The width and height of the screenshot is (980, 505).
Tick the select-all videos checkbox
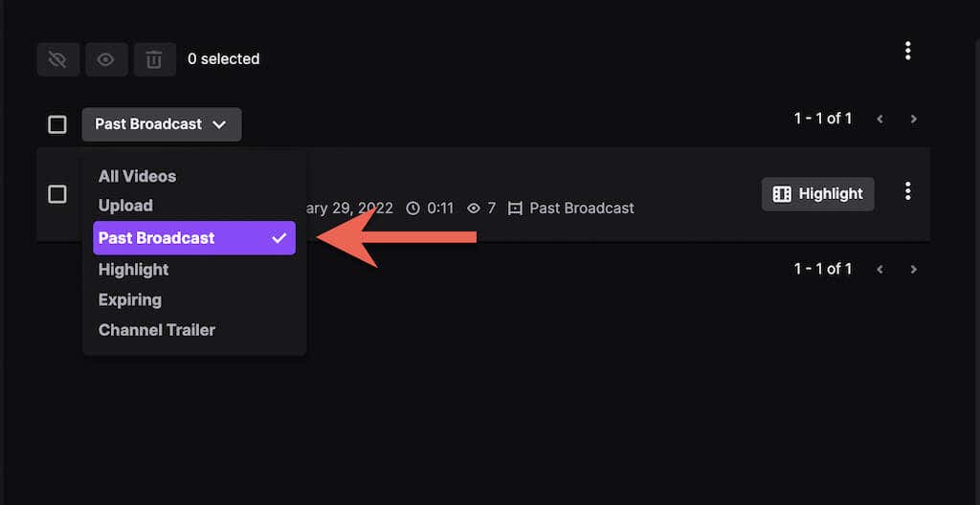(57, 124)
